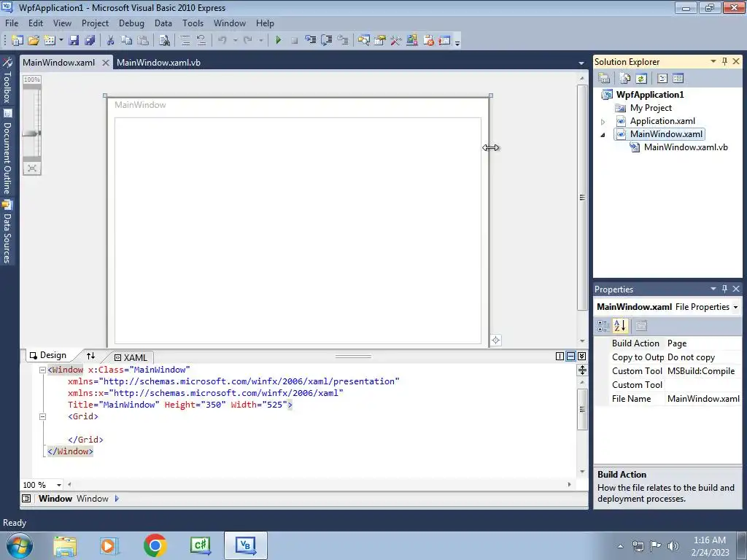Open the toolbar options overflow arrow
Screen dimensions: 747x560
coord(457,42)
